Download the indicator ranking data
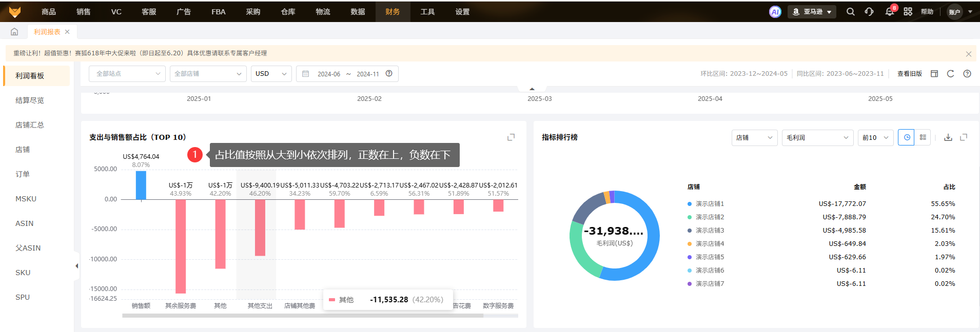Viewport: 980px width, 332px height. point(948,137)
